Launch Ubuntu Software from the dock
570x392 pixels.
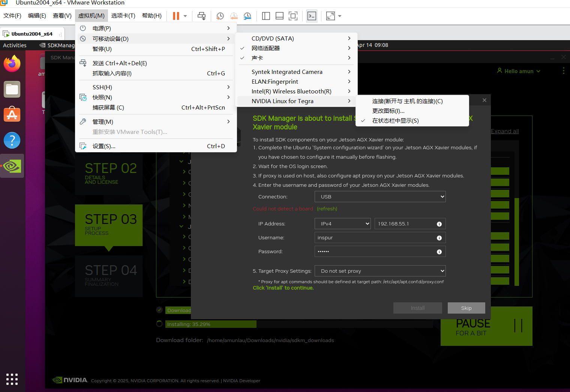(x=12, y=115)
